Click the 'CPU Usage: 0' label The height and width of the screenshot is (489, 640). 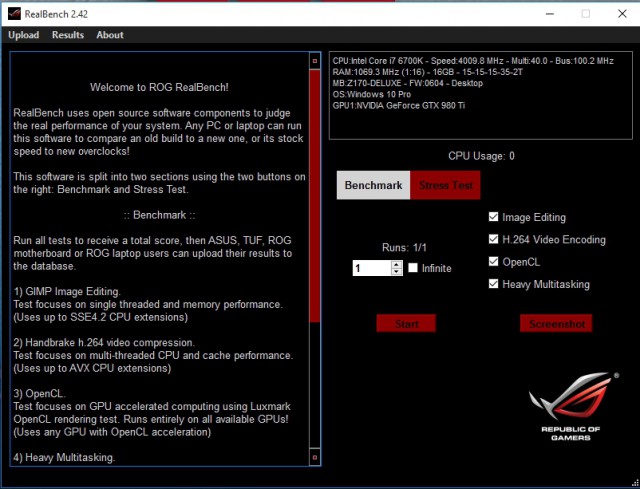coord(481,156)
